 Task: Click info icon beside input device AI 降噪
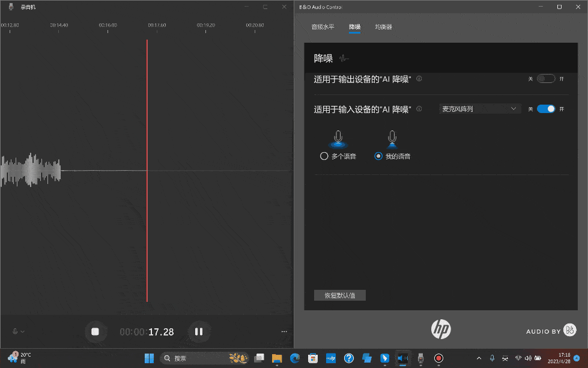coord(419,109)
